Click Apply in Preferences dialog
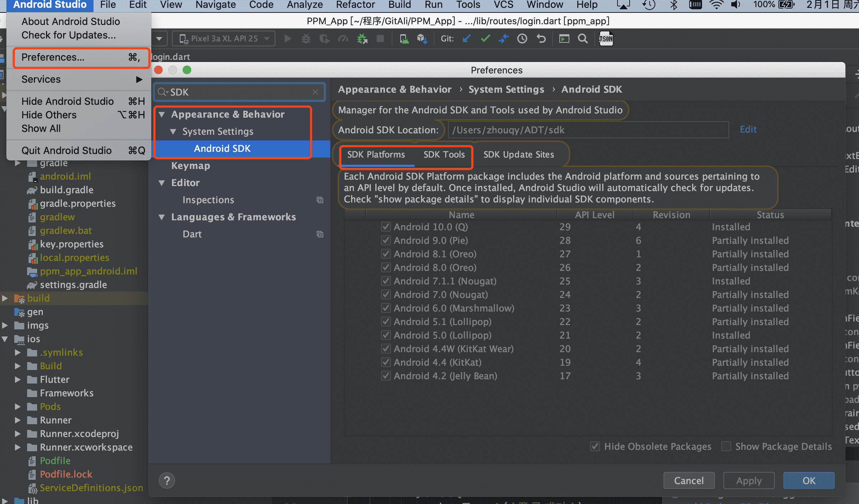 pyautogui.click(x=749, y=480)
